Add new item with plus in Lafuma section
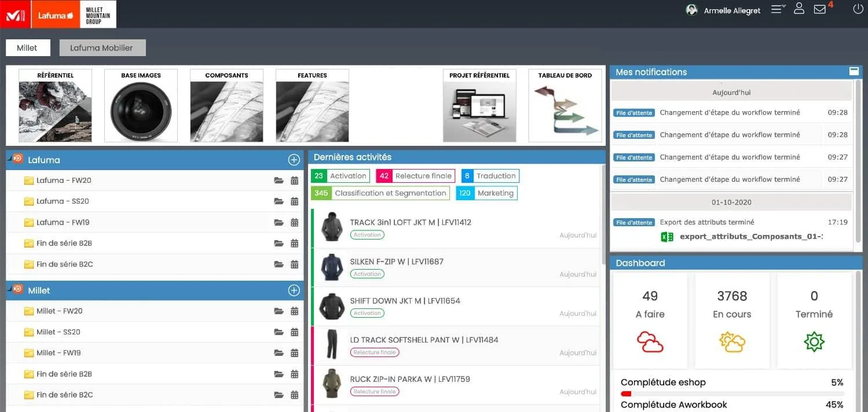Viewport: 868px width, 412px height. [294, 160]
